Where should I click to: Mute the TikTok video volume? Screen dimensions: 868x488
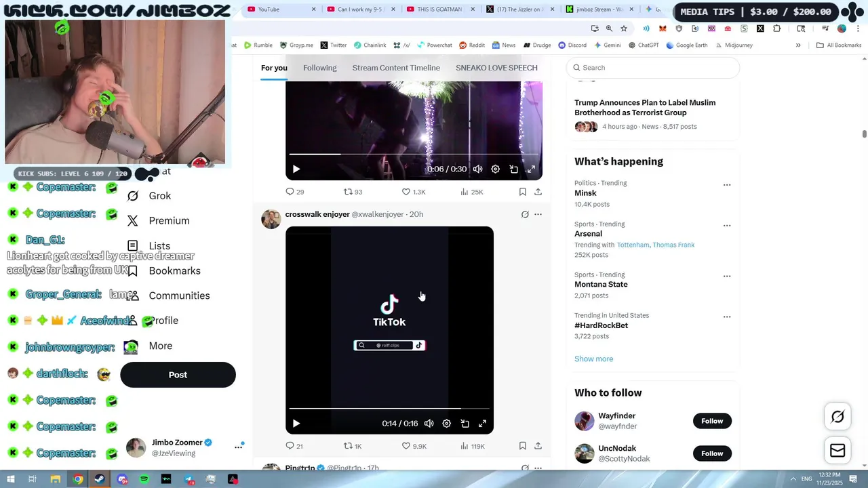tap(429, 424)
